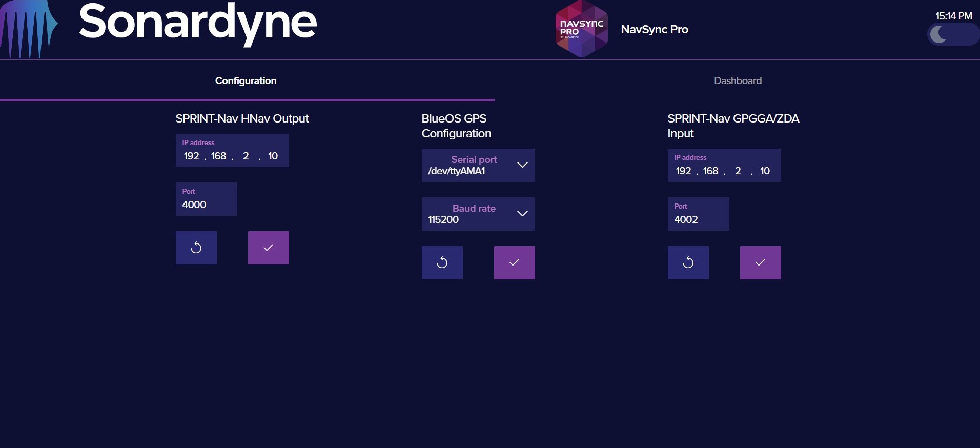Switch to the Dashboard tab
980x448 pixels.
click(x=738, y=80)
